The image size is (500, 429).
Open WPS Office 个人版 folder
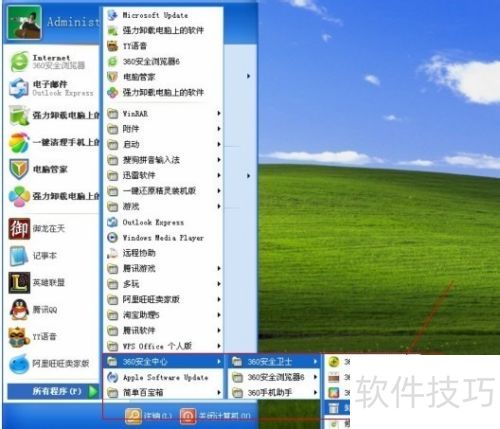163,346
